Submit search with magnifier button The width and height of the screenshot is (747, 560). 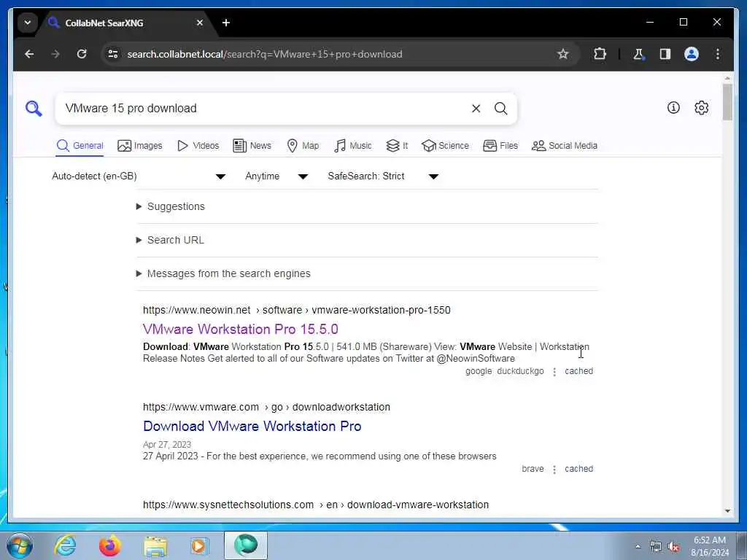pos(500,109)
